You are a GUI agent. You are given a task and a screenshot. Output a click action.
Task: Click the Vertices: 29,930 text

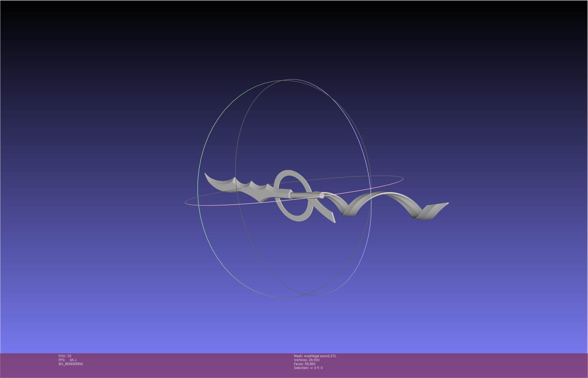[306, 360]
